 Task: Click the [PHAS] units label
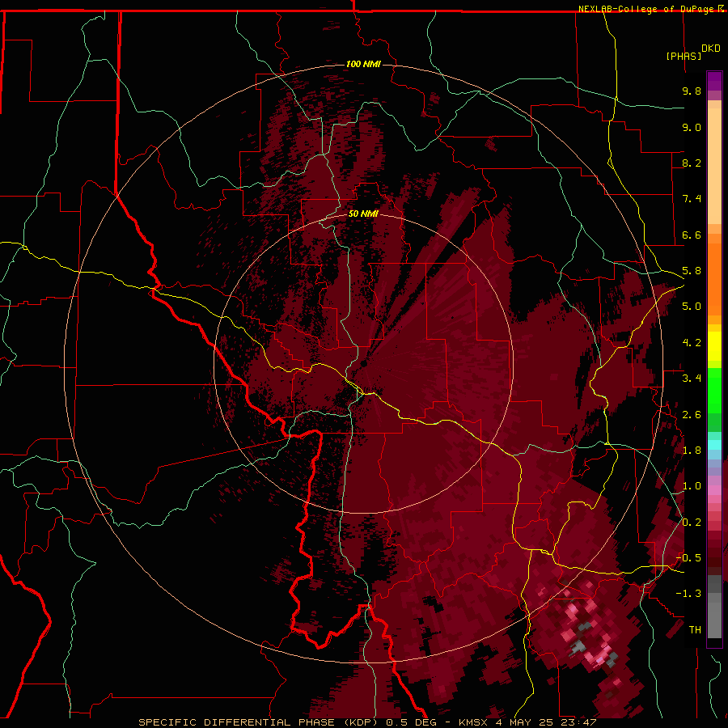(x=684, y=56)
